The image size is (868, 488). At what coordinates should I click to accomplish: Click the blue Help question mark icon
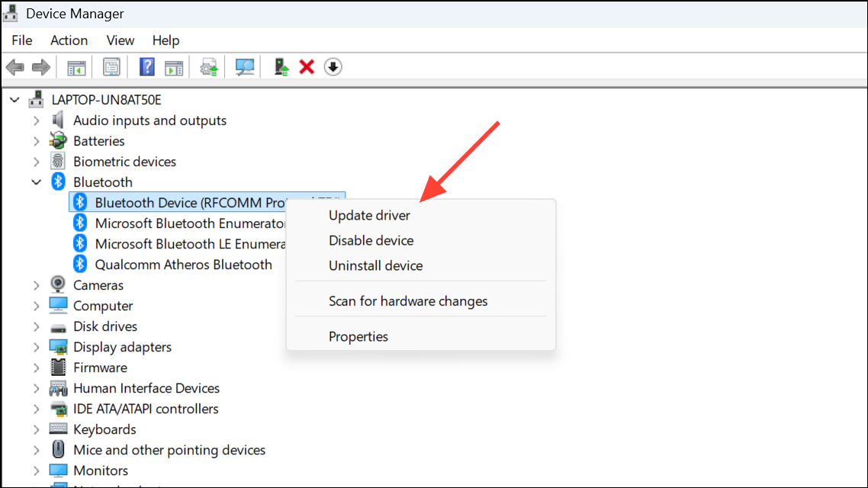(146, 67)
